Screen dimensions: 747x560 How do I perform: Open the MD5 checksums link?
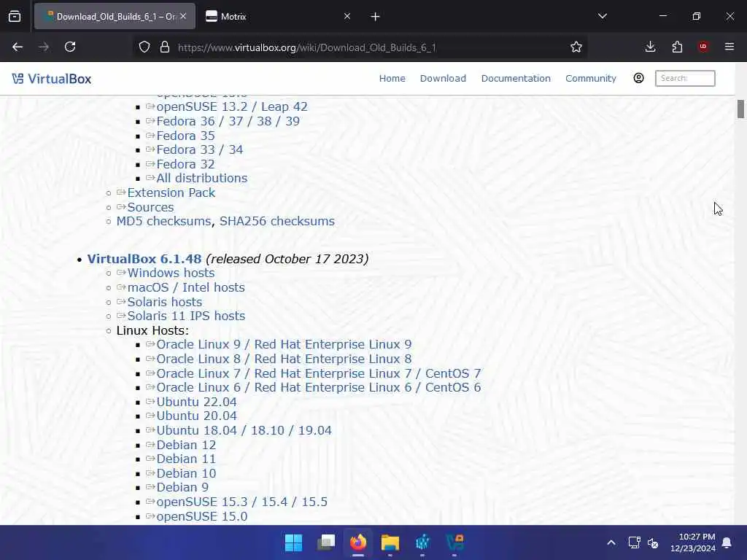click(164, 222)
